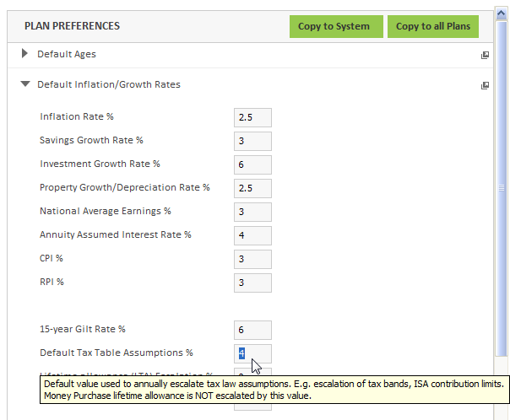The width and height of the screenshot is (510, 420).
Task: Select the Savings Growth Rate % input
Action: point(252,141)
